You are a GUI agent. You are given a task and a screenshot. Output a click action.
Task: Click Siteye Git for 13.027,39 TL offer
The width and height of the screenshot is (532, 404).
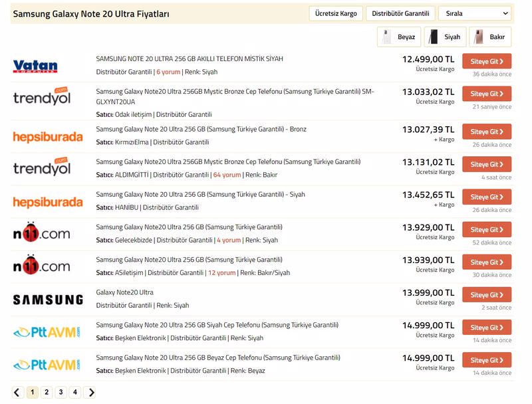coord(487,132)
